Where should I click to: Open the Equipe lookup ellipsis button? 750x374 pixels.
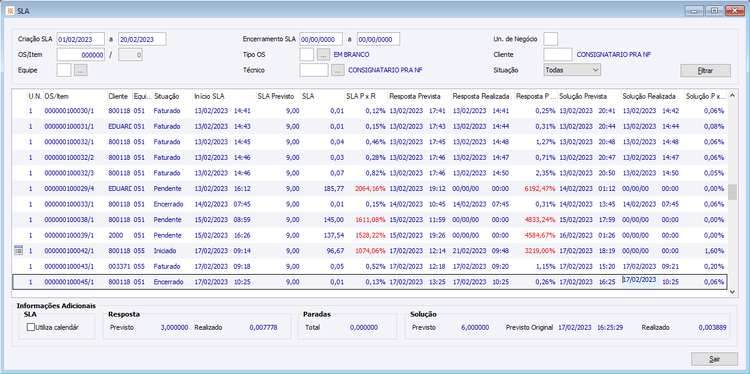click(81, 70)
